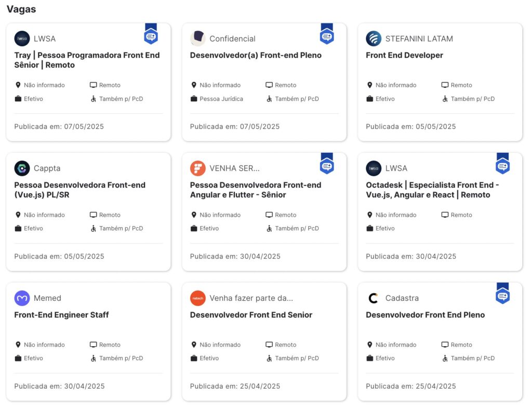Click the Memed company logo
The height and width of the screenshot is (409, 532).
pyautogui.click(x=22, y=298)
